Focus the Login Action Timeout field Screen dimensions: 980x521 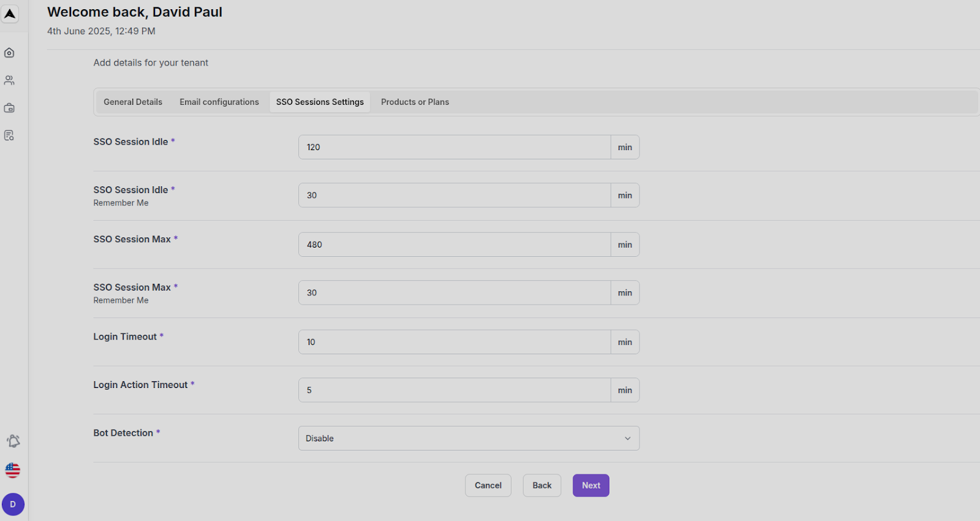(x=454, y=390)
